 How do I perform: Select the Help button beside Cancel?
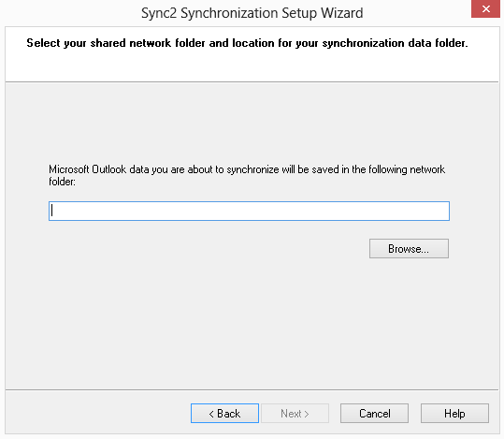[x=454, y=413]
